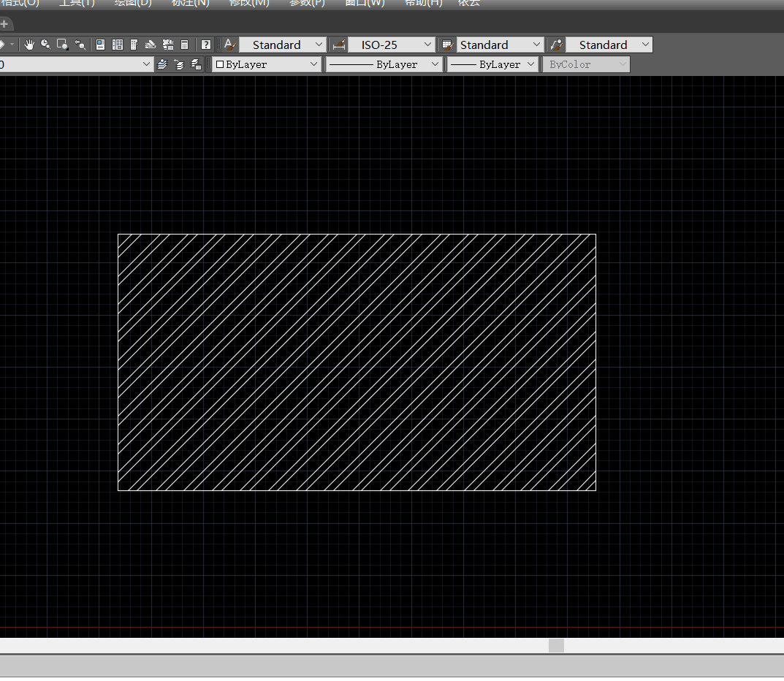Click the ByColor plot style dropdown
This screenshot has height=681, width=784.
tap(586, 64)
